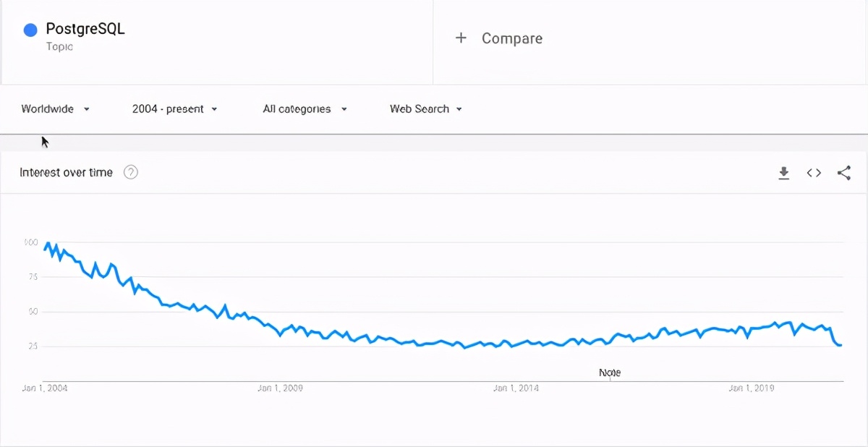Click the Jan 1, 2009 axis label
Viewport: 868px width, 447px height.
(x=280, y=388)
